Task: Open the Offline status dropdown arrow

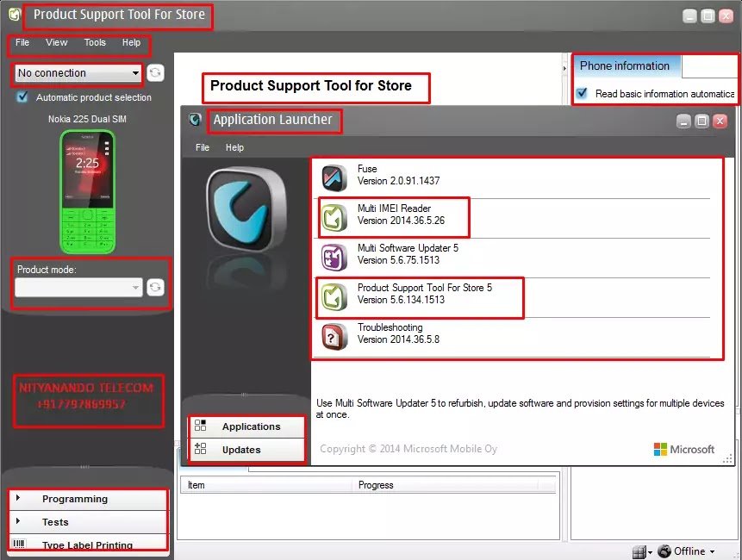Action: [712, 551]
